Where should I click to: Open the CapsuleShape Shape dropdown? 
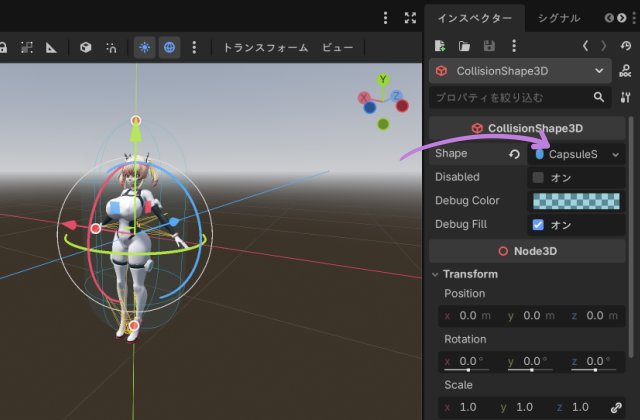pos(576,154)
